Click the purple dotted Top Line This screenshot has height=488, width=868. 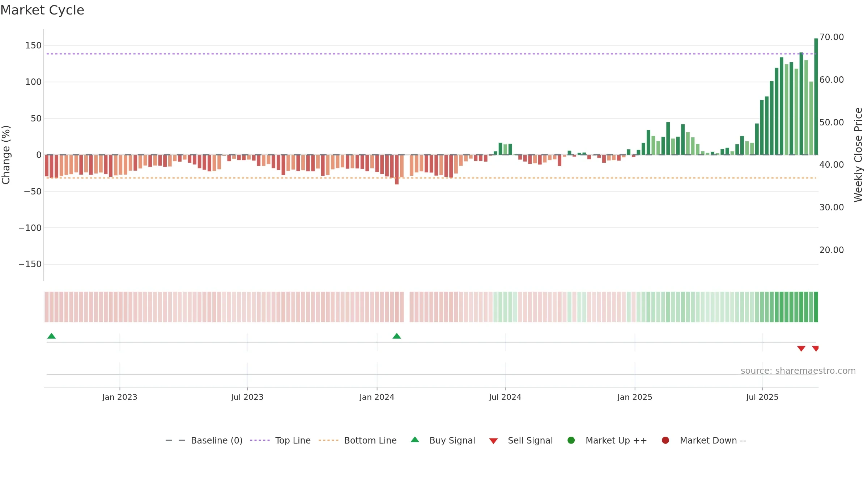click(430, 54)
